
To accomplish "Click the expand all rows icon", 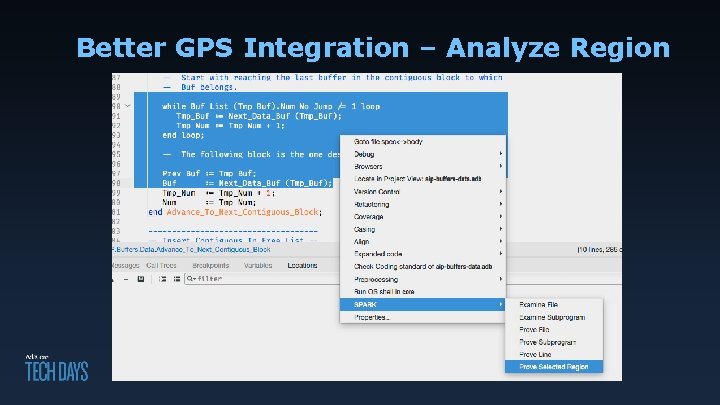I will (x=163, y=279).
